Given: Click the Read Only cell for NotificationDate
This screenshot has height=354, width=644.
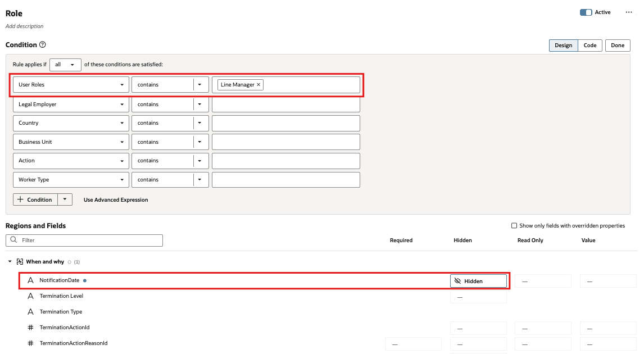Looking at the screenshot, I should 543,282.
